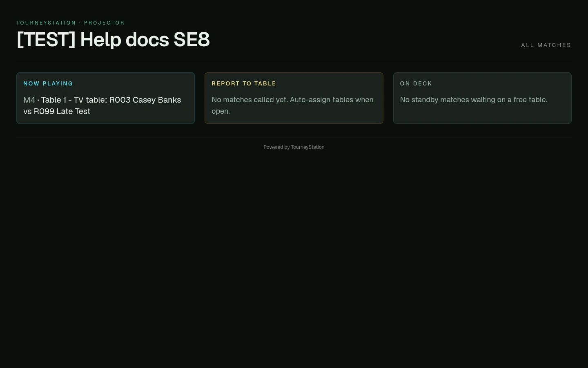Click the TOURNEYSTATION · PROJECTOR label
Image resolution: width=588 pixels, height=368 pixels.
point(71,23)
